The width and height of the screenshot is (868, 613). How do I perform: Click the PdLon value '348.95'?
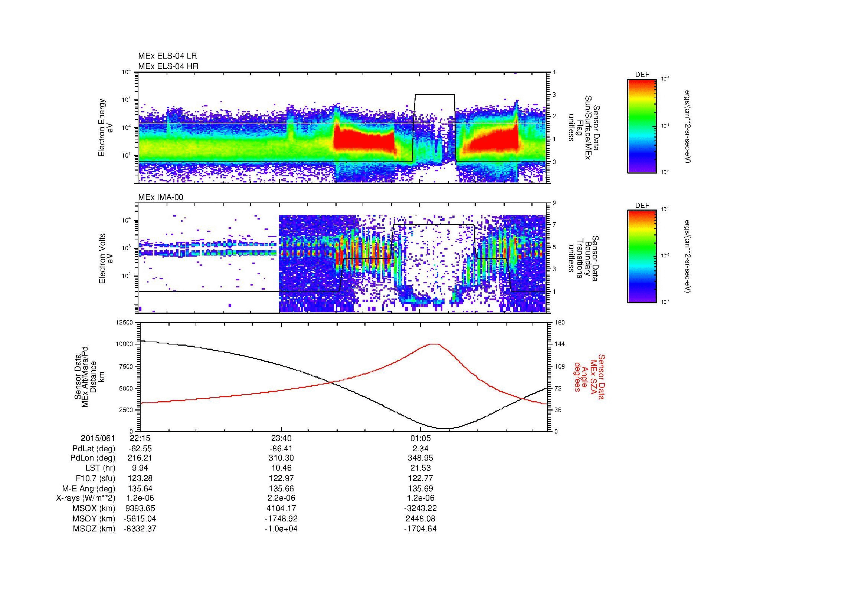(x=420, y=458)
